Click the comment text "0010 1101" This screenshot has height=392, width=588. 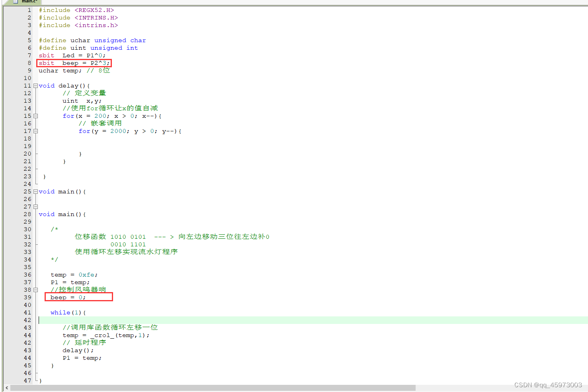[128, 244]
